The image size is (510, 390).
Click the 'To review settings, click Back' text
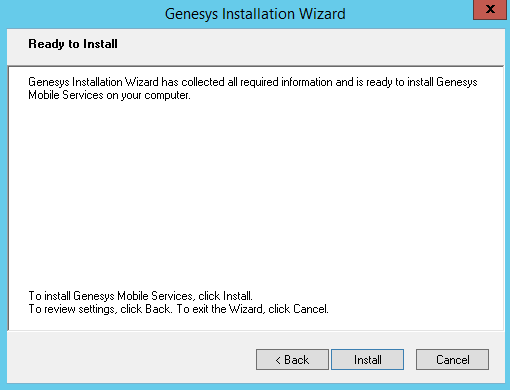coord(100,309)
